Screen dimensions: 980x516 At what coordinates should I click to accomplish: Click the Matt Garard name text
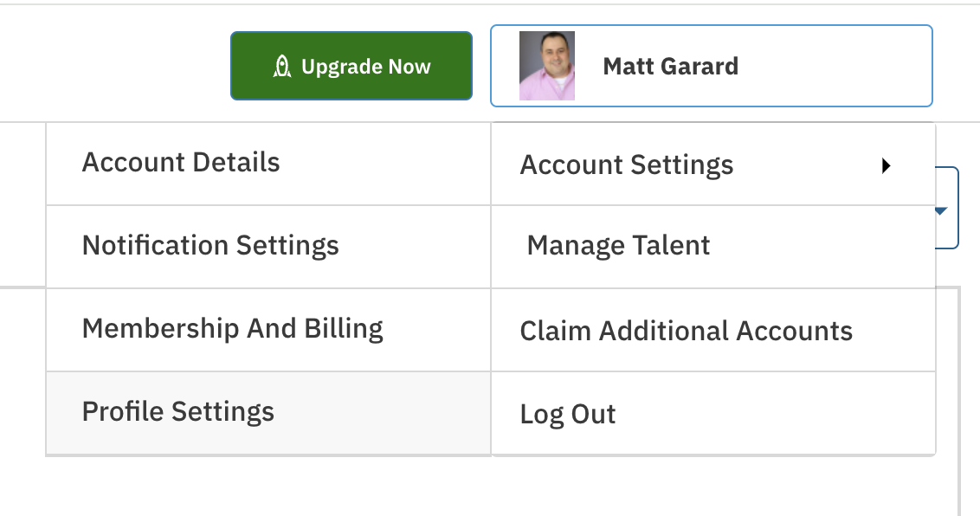(671, 66)
